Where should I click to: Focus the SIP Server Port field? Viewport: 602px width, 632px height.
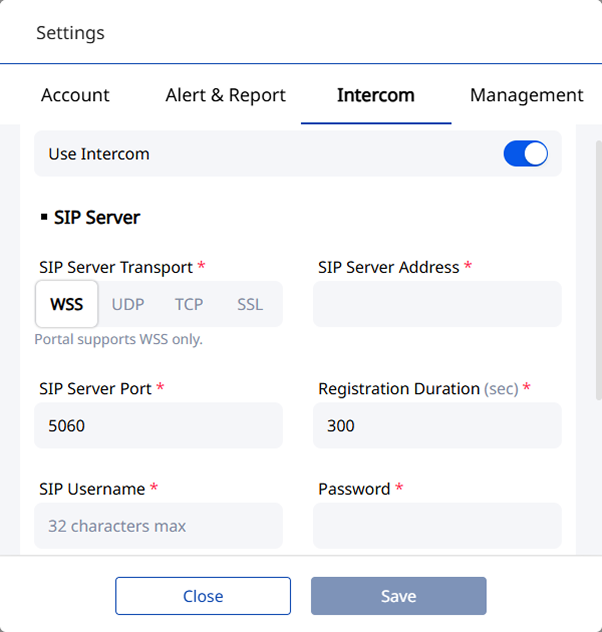(159, 426)
